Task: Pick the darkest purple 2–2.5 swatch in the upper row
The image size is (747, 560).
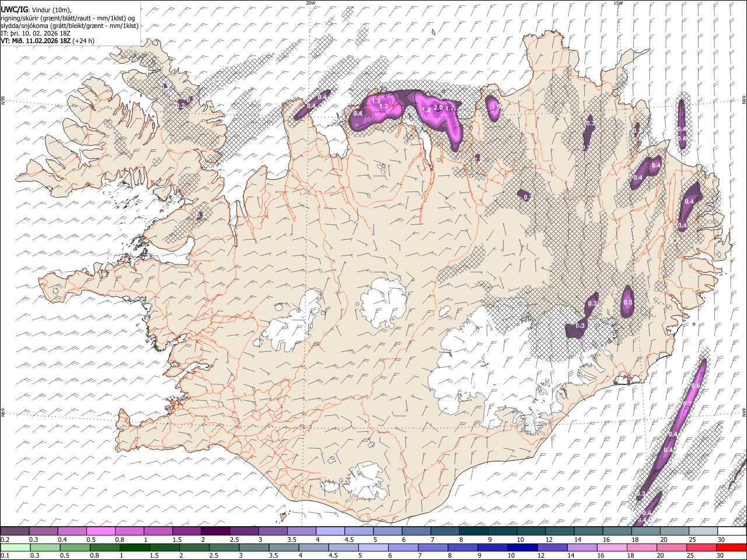Action: 215,531
